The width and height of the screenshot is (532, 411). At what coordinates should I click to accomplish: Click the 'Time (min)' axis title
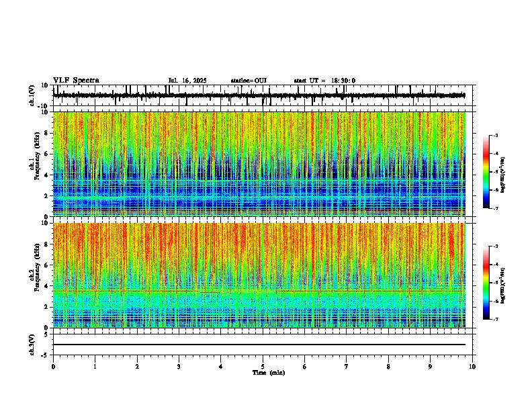coord(269,373)
